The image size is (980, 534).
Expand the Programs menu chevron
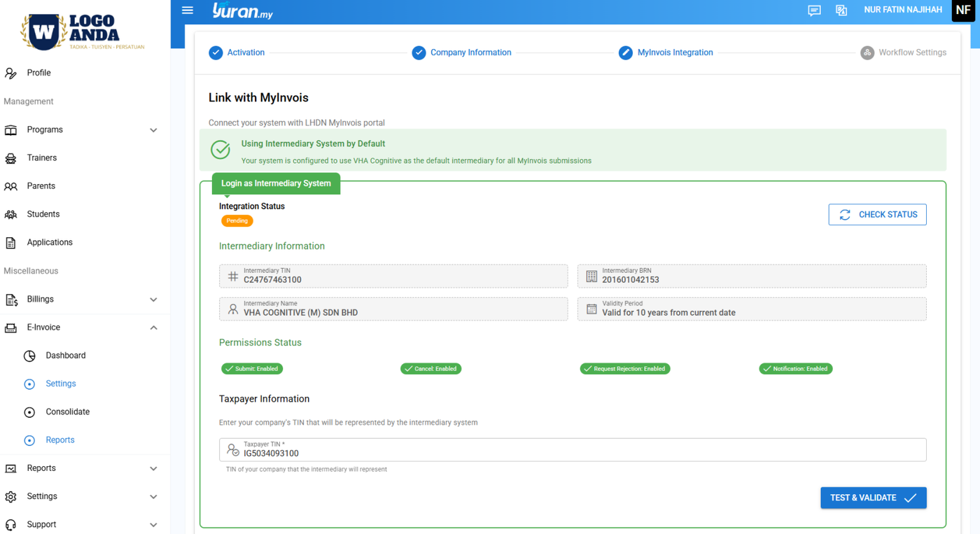[x=153, y=130]
